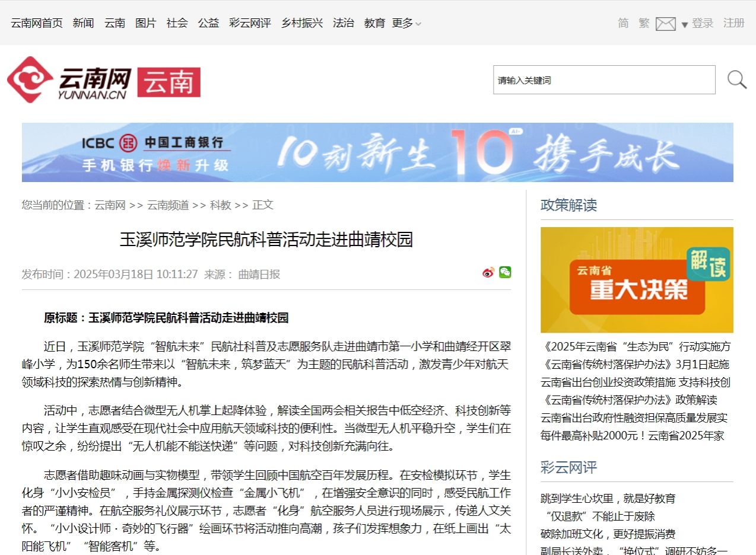Open the red 云南 channel badge
The height and width of the screenshot is (555, 756).
click(169, 82)
